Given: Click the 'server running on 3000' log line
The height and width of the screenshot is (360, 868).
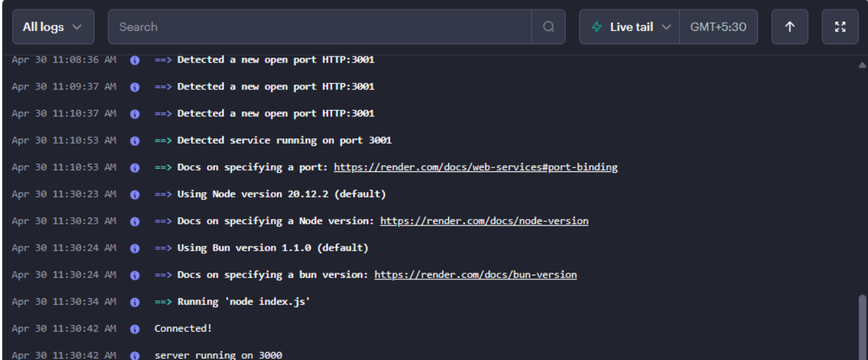Looking at the screenshot, I should pyautogui.click(x=218, y=355).
